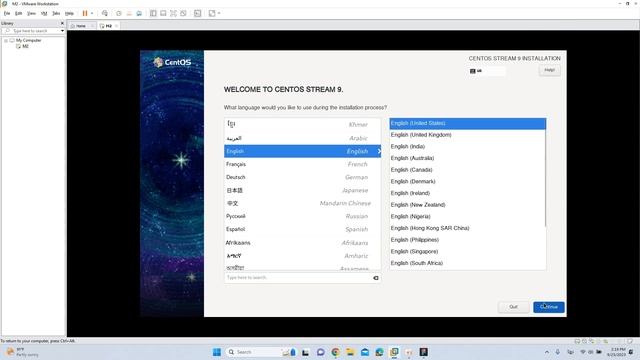Open the snapshot manager toolbar icon
This screenshot has width=640, height=360.
(x=139, y=13)
